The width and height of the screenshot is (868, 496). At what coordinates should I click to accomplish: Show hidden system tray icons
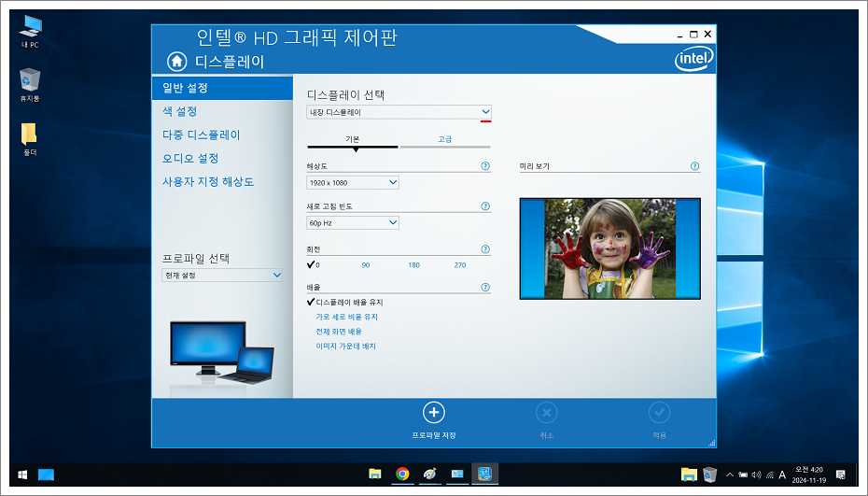tap(730, 475)
